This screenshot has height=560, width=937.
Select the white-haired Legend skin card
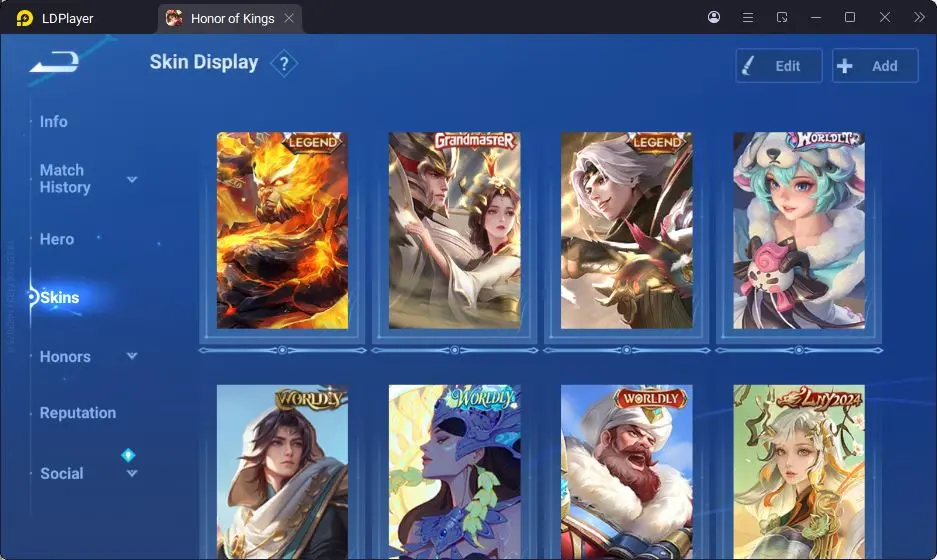tap(626, 230)
